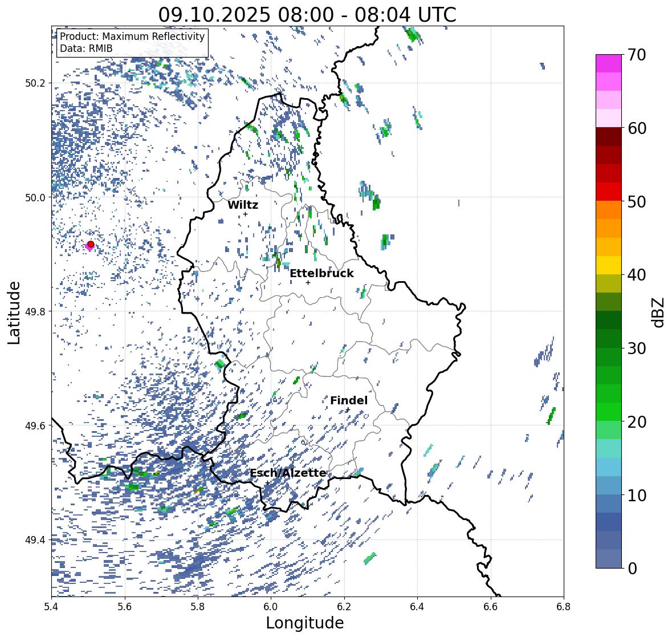Pick the bright red colorbar swatch above 50
This screenshot has width=672, height=637.
(x=609, y=192)
